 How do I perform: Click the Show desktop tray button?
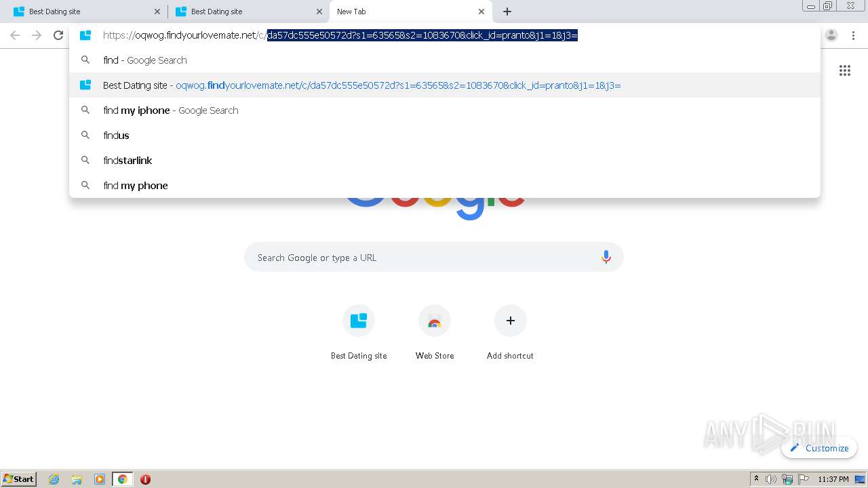860,479
